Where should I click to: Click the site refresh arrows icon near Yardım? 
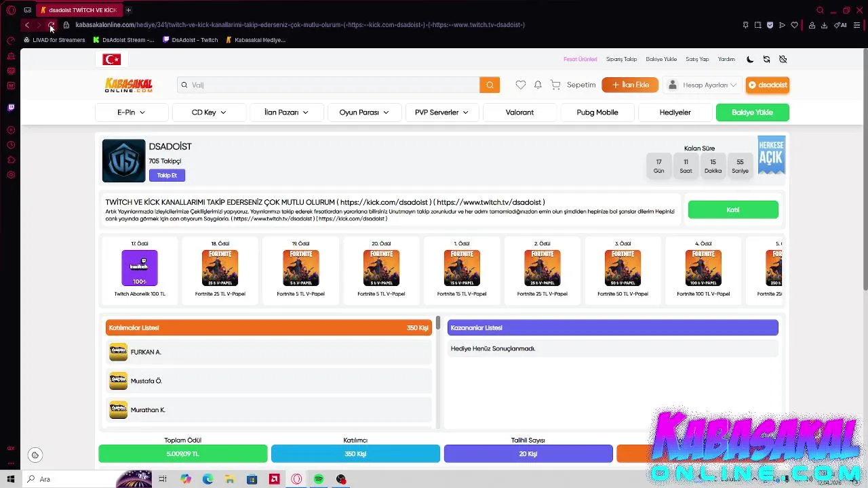766,59
